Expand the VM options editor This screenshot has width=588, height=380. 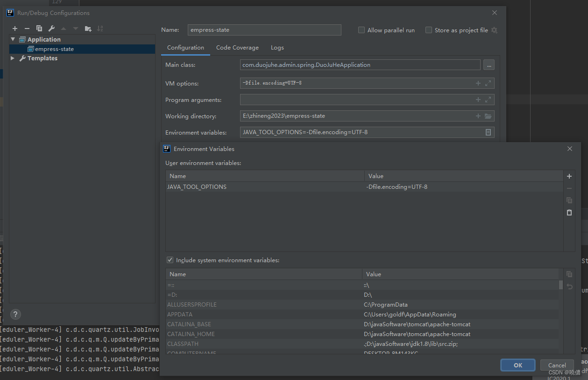[489, 83]
